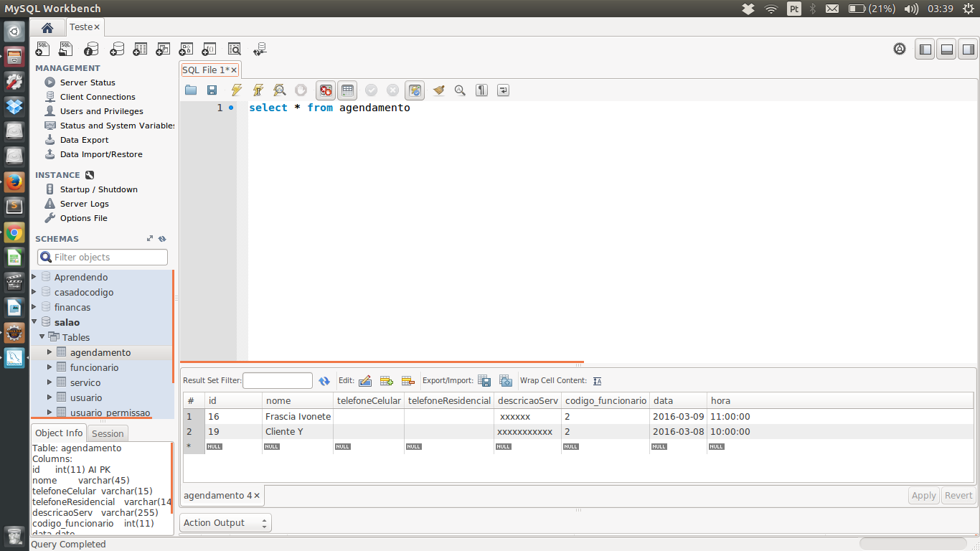Import records from file icon

click(506, 381)
